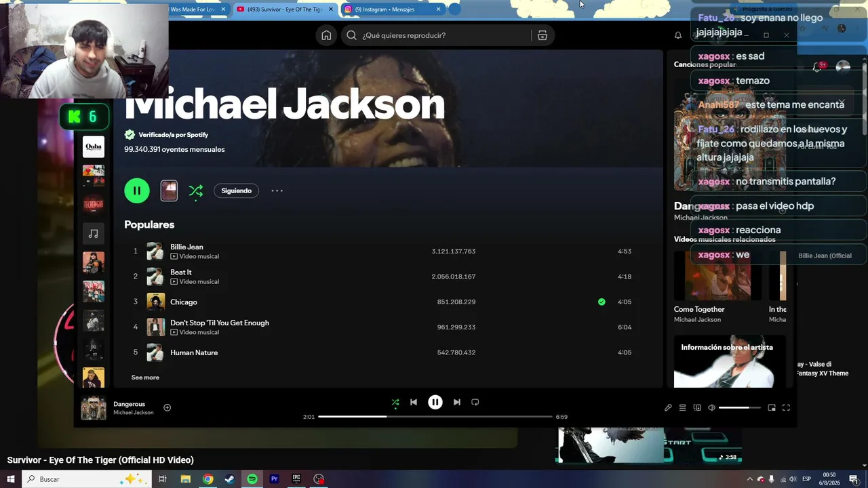Open Task View on the taskbar
Screen dimensions: 868x488
click(163, 479)
